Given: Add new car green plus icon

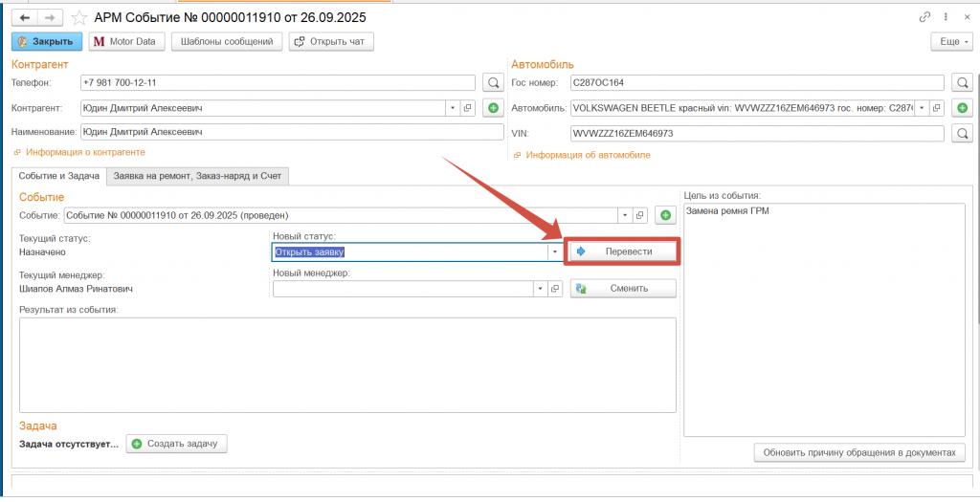Looking at the screenshot, I should tap(962, 108).
